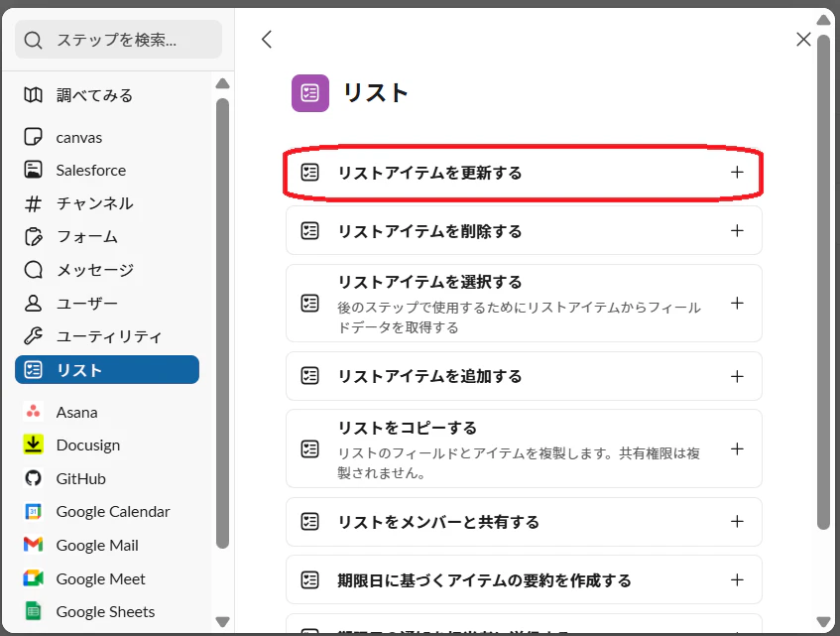
Task: Click plus next to リストアイテムを削除する
Action: [x=737, y=230]
